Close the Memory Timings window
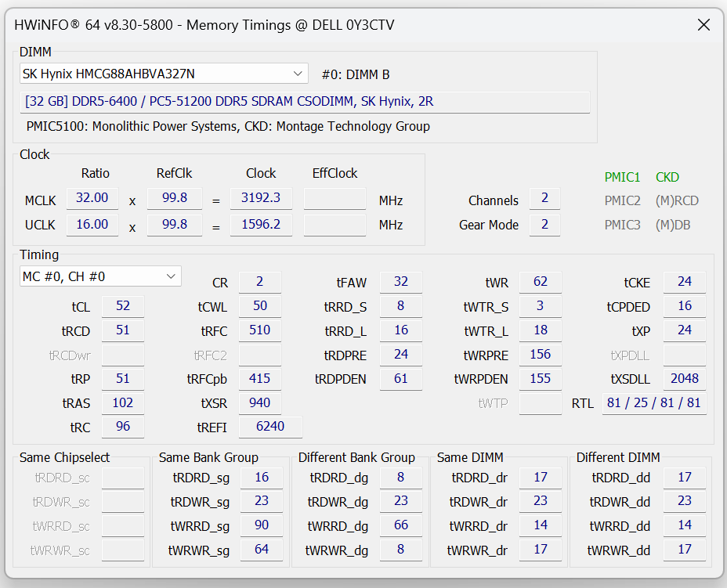 pos(703,25)
